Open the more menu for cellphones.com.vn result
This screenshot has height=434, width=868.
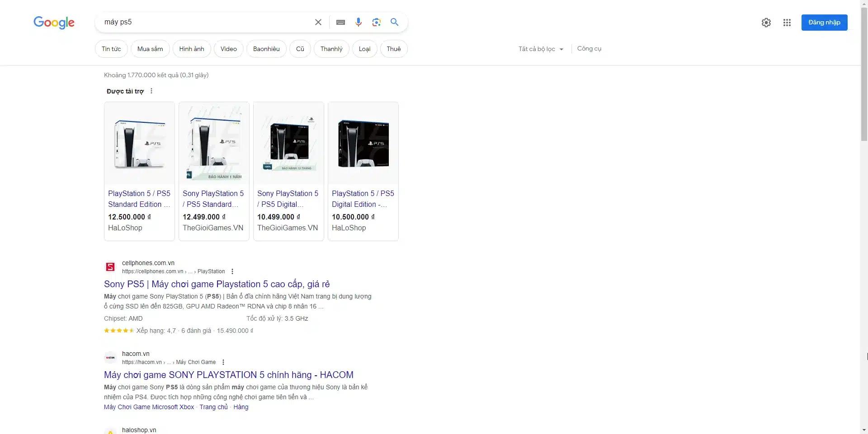pyautogui.click(x=232, y=271)
